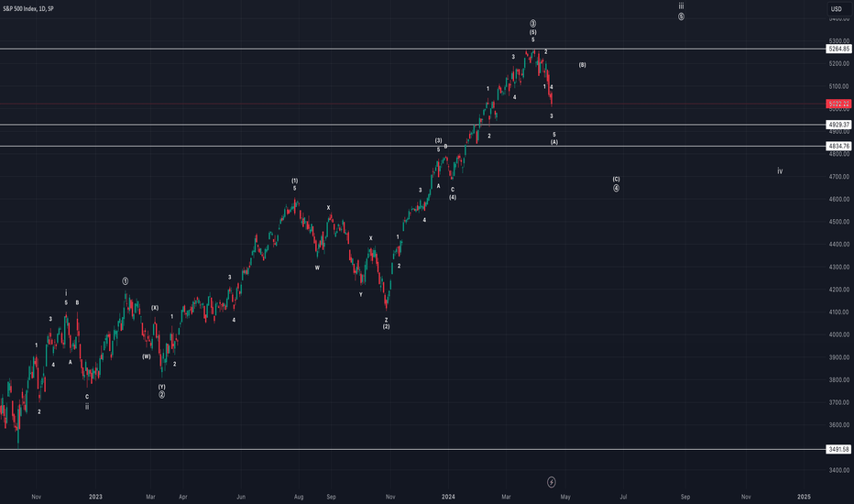Click the Jun time axis label
The width and height of the screenshot is (854, 504).
[x=241, y=497]
